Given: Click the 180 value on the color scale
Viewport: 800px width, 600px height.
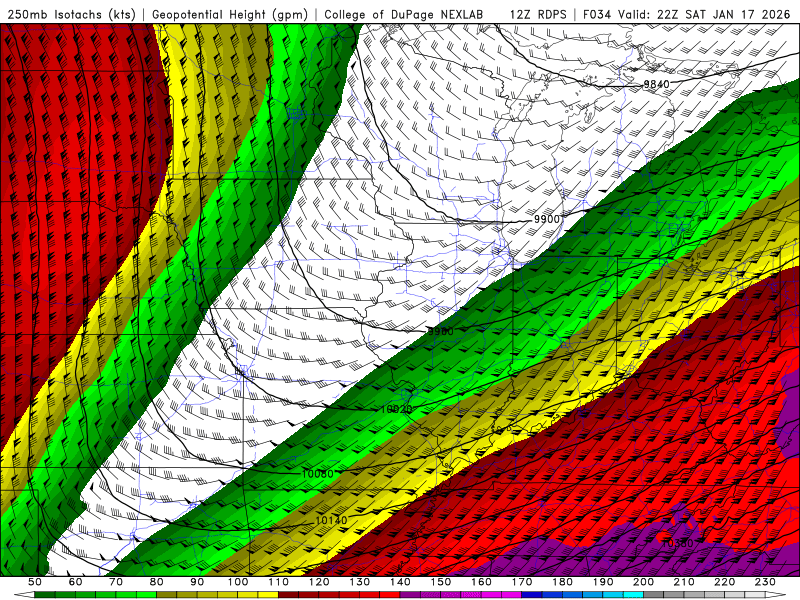Looking at the screenshot, I should (x=563, y=582).
